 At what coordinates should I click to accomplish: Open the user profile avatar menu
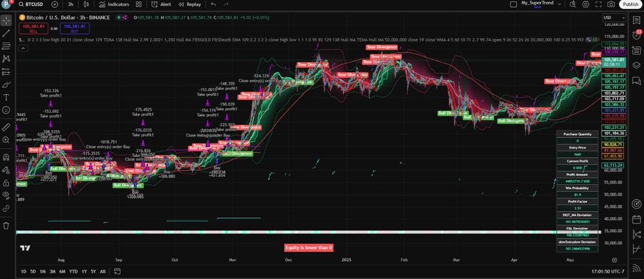(x=7, y=4)
